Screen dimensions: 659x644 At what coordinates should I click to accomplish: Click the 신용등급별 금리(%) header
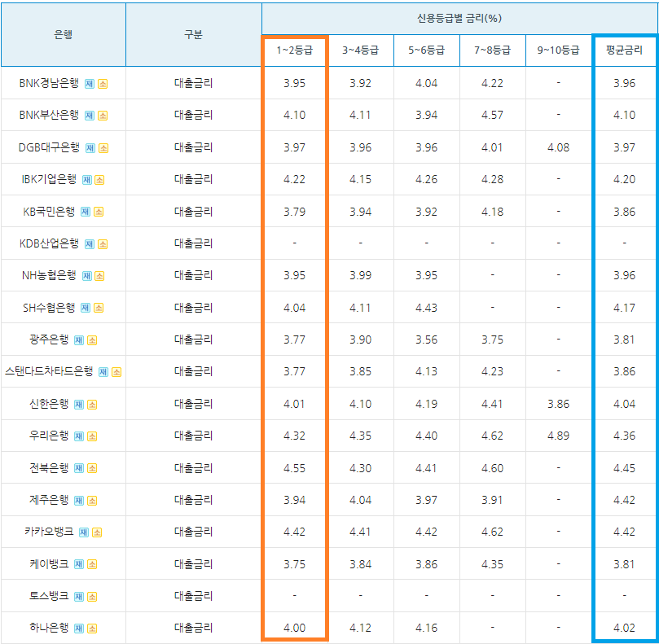459,19
